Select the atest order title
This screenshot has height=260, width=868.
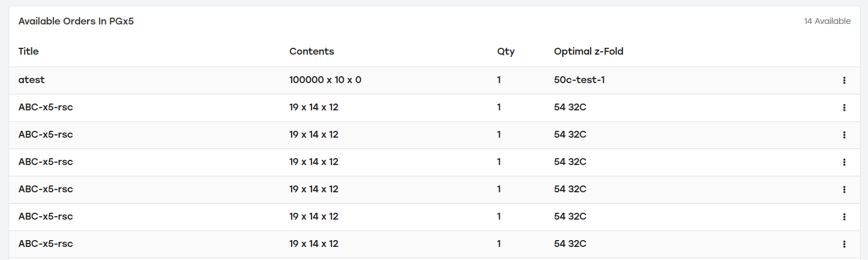31,80
